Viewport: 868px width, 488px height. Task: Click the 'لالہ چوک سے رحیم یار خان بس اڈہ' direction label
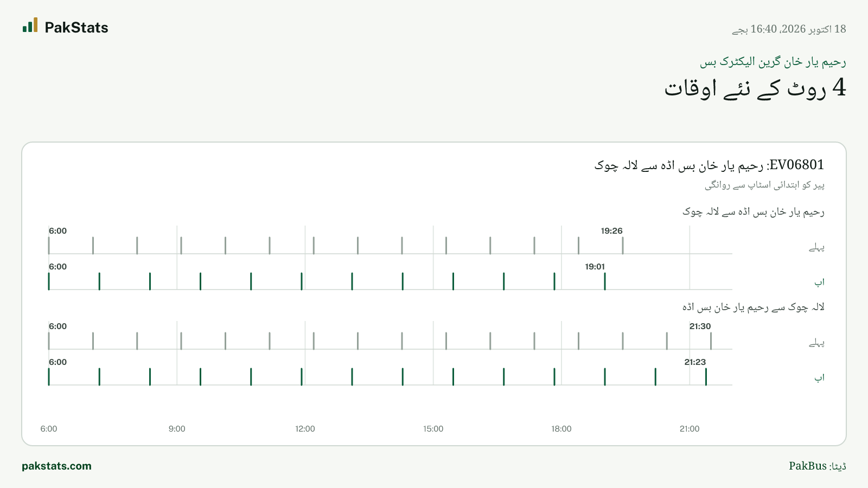[x=754, y=307]
